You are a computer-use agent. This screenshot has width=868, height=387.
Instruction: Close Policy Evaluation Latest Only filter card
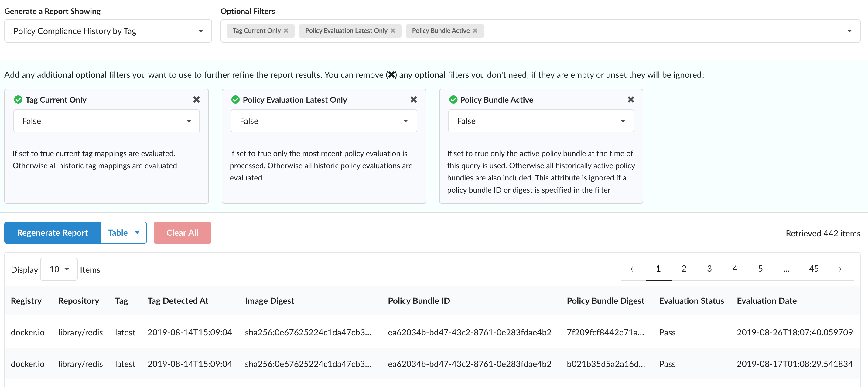413,100
